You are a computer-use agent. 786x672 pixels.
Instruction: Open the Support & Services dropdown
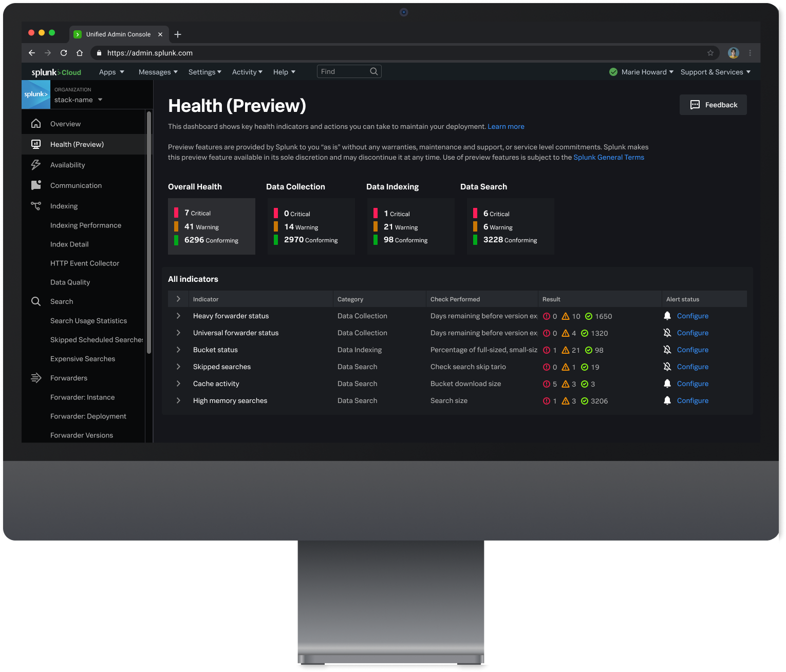716,72
